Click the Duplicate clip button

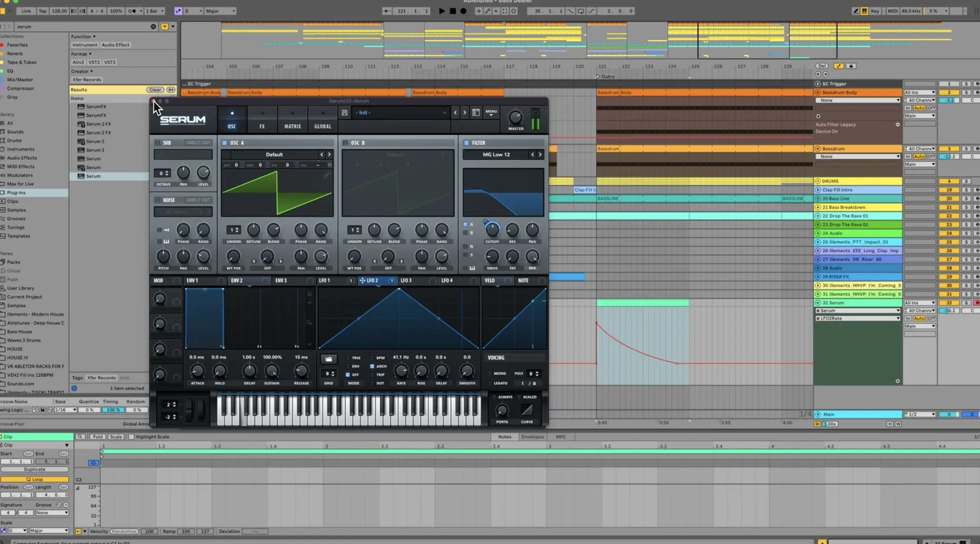[x=35, y=469]
